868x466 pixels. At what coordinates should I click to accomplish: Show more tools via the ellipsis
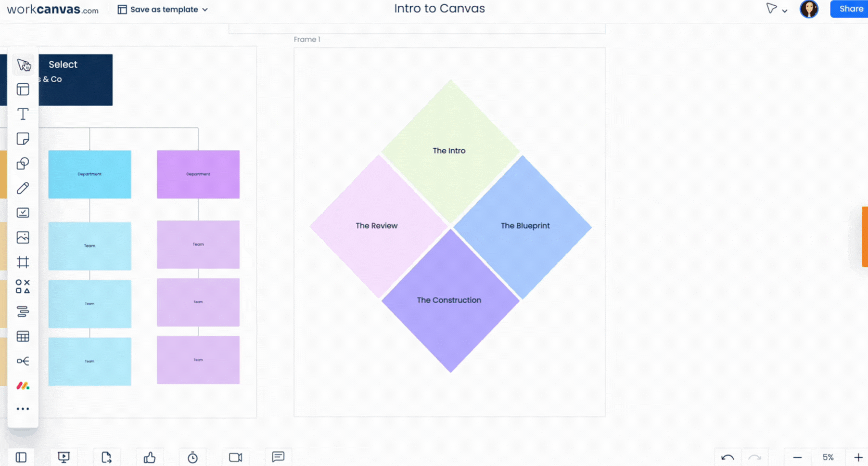pyautogui.click(x=23, y=409)
